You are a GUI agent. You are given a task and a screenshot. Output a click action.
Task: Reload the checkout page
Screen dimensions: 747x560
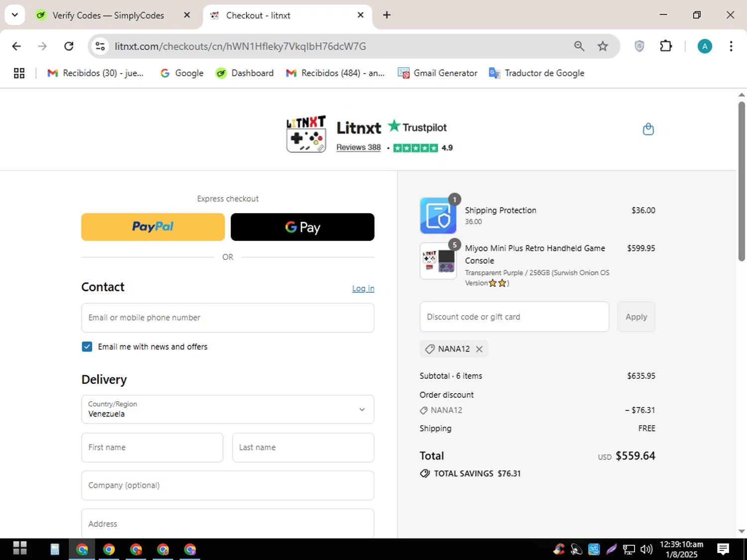(69, 46)
